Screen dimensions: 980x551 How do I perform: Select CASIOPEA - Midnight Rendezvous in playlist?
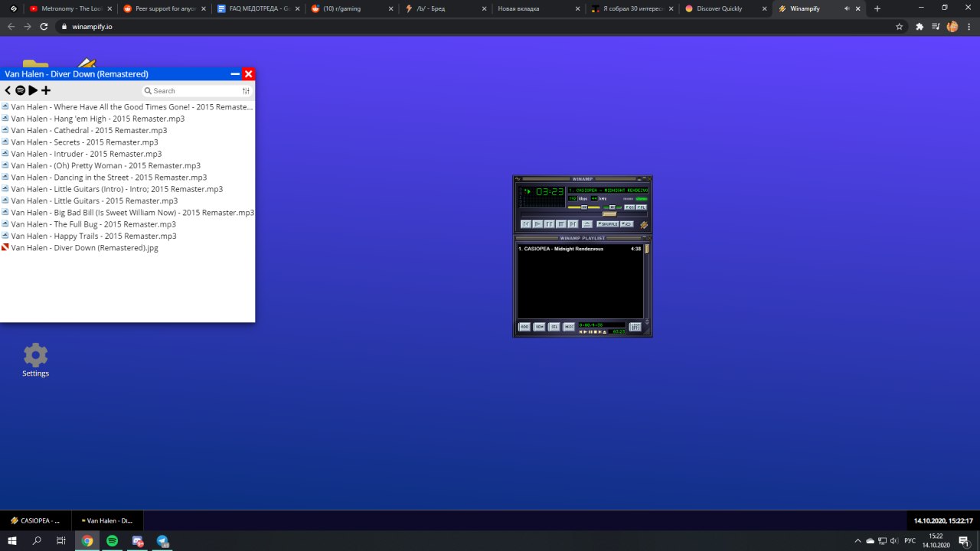[x=580, y=249]
